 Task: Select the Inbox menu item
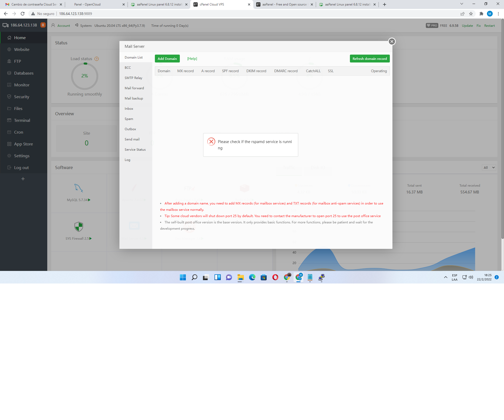tap(129, 109)
